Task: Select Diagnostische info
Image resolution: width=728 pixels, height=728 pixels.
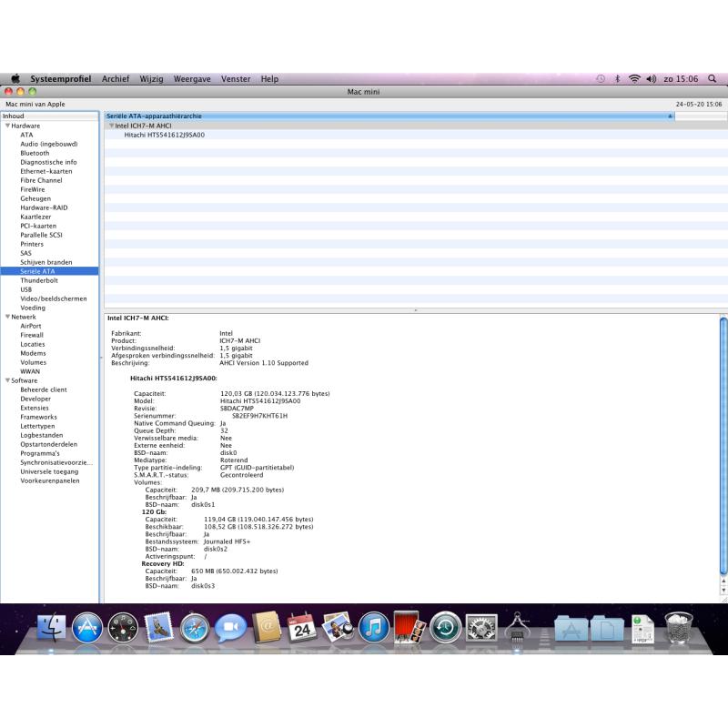Action: (48, 162)
